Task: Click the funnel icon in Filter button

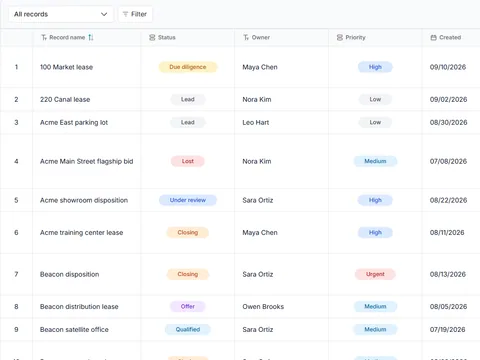Action: click(x=125, y=14)
